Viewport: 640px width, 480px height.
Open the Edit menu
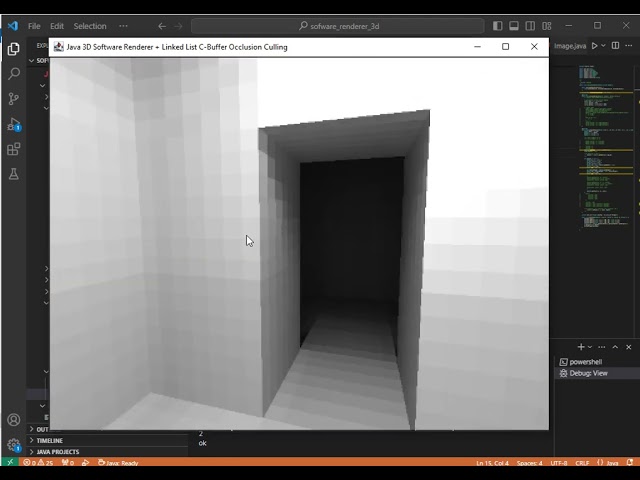click(57, 26)
